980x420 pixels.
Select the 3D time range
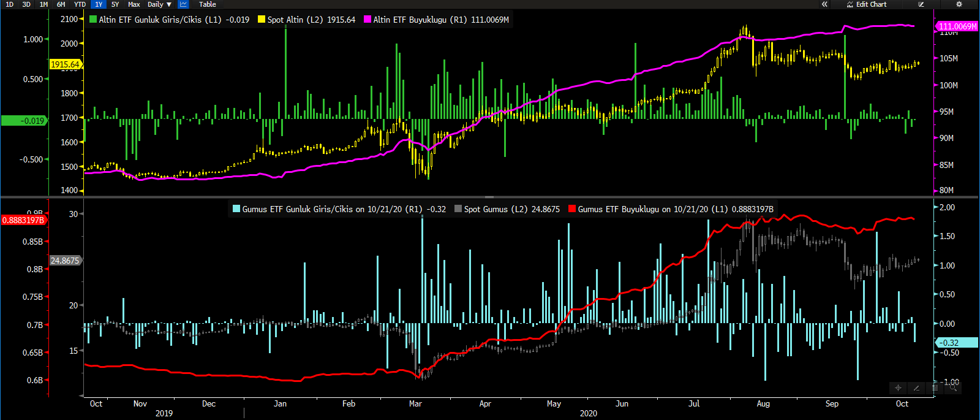26,4
